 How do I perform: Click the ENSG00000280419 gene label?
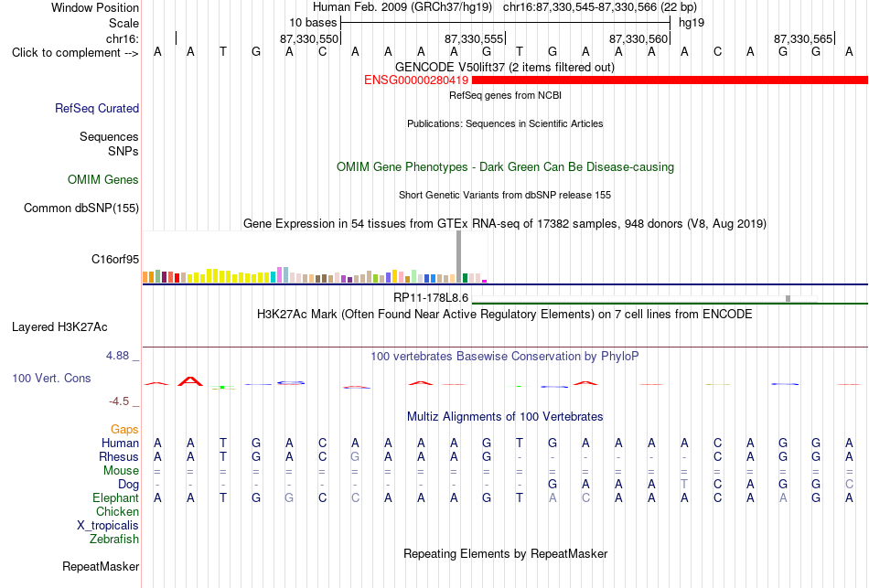[415, 80]
